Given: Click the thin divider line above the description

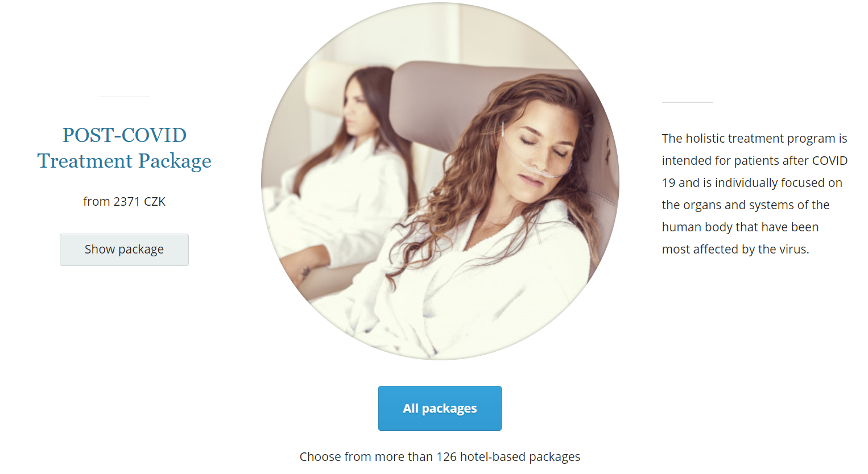Looking at the screenshot, I should [x=687, y=102].
